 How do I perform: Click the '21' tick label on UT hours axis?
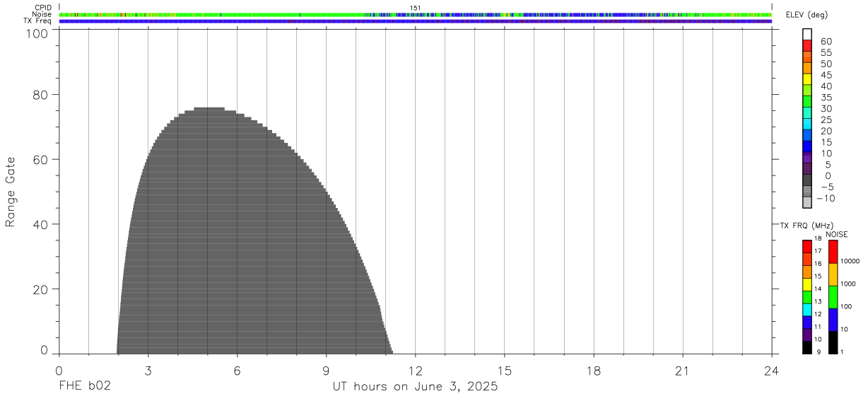(x=683, y=371)
